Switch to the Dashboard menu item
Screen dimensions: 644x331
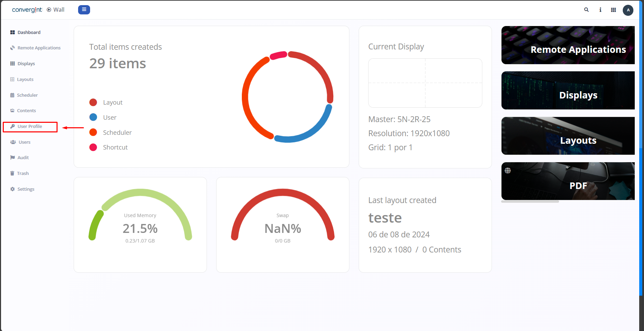(x=29, y=32)
